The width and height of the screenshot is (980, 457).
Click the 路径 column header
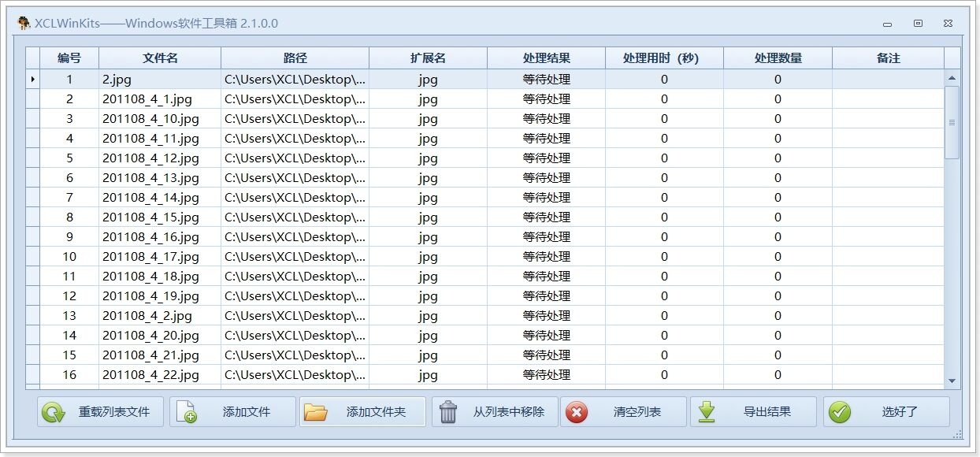[x=295, y=58]
